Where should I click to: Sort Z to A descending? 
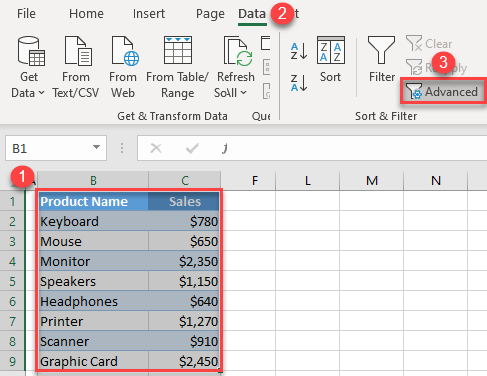299,83
